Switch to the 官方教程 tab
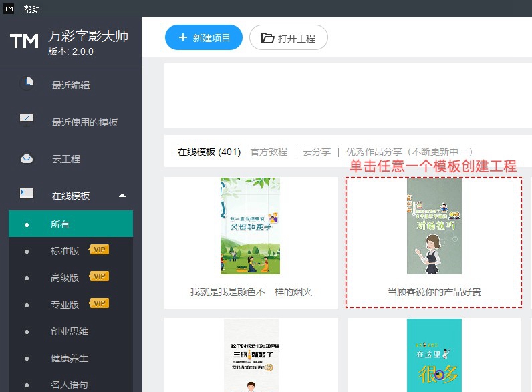Viewport: 532px width, 392px height. pos(269,152)
